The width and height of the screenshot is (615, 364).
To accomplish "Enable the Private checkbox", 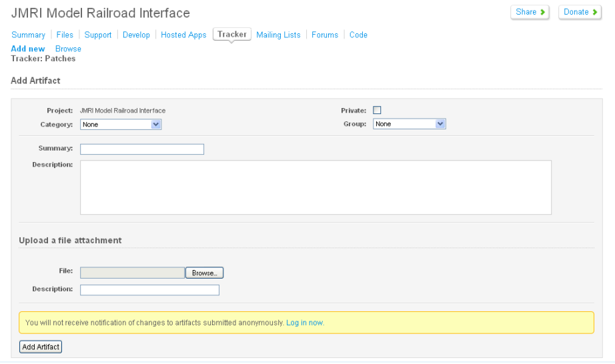I will pyautogui.click(x=377, y=111).
